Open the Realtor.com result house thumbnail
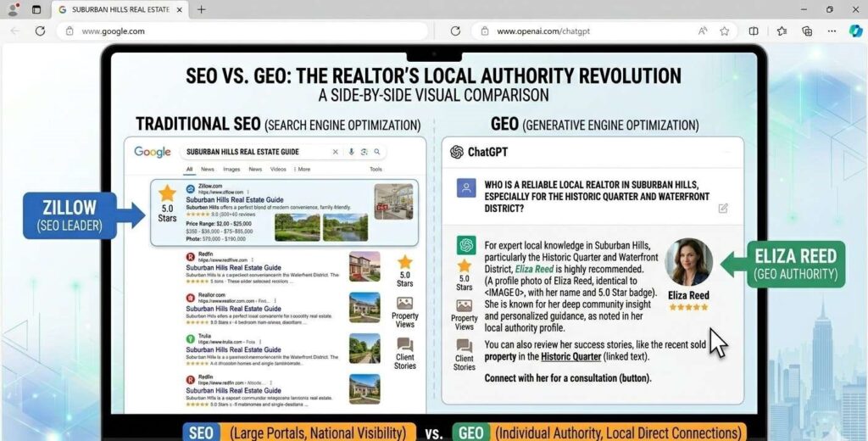The height and width of the screenshot is (441, 868). coord(364,307)
